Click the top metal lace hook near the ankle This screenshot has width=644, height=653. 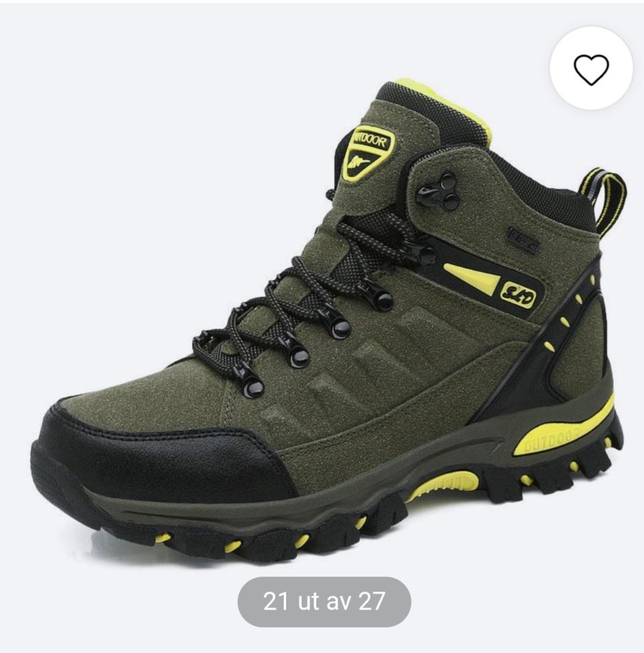tap(438, 193)
